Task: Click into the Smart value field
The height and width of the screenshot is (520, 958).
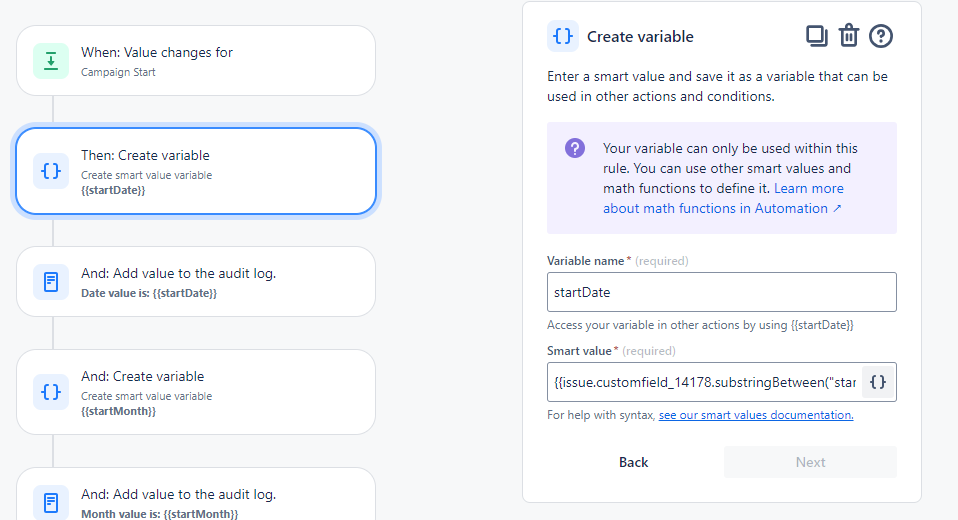Action: coord(704,382)
